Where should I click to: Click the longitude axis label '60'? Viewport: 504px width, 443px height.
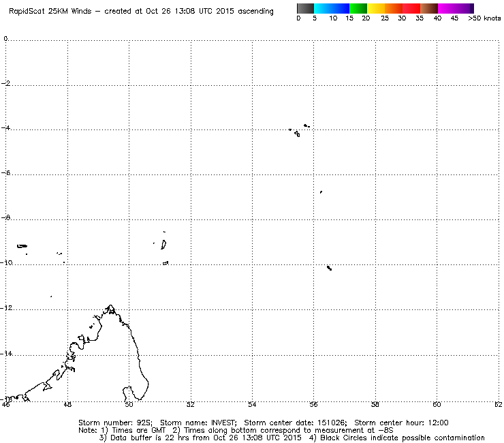[x=437, y=405]
